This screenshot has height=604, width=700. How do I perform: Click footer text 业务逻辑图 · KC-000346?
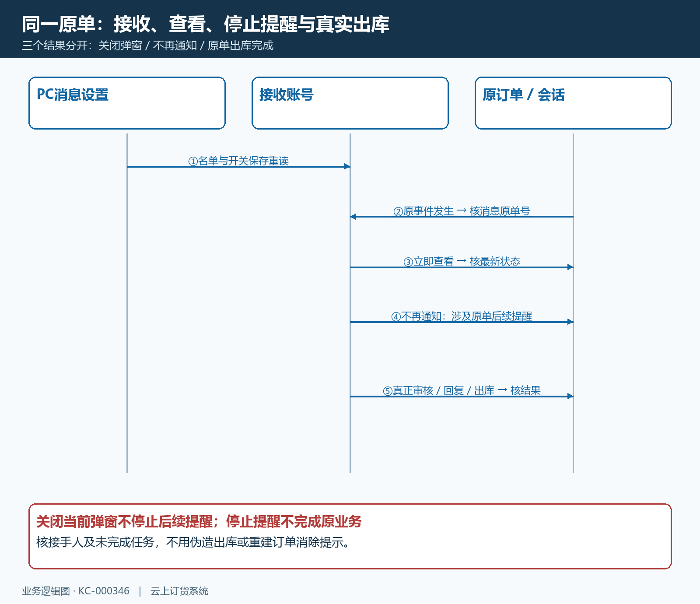(x=76, y=591)
